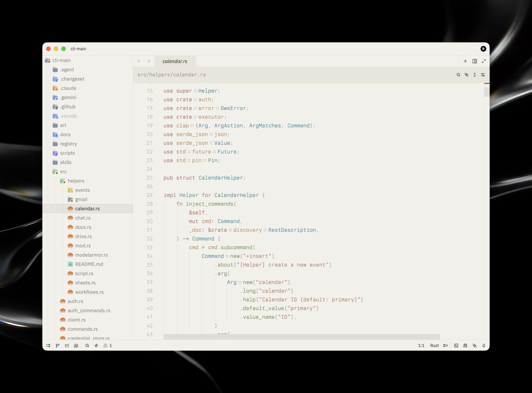Toggle the outline panel icon
Viewport: 532px width, 393px height.
67,345
